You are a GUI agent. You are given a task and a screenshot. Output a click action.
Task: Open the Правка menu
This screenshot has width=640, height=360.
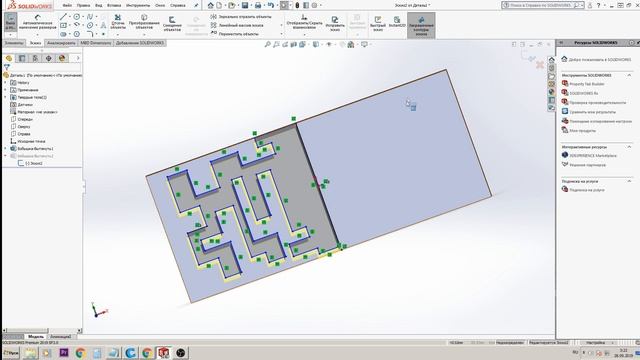pyautogui.click(x=83, y=5)
